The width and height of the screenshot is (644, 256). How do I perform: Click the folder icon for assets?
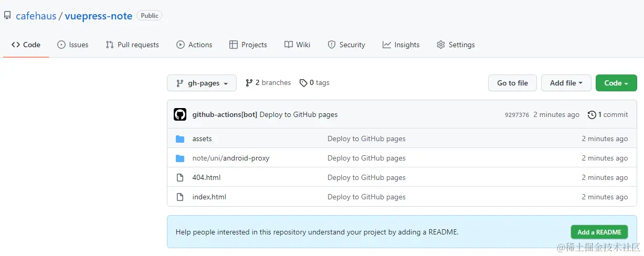[180, 139]
